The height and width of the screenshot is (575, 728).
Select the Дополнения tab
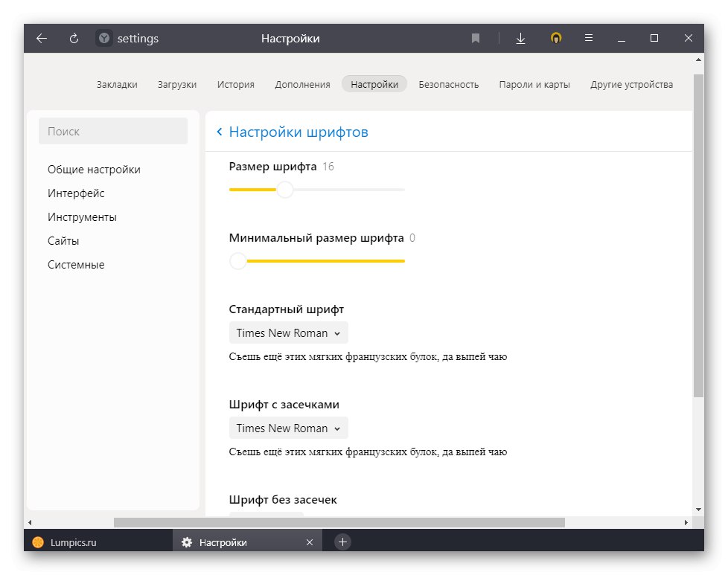(302, 85)
